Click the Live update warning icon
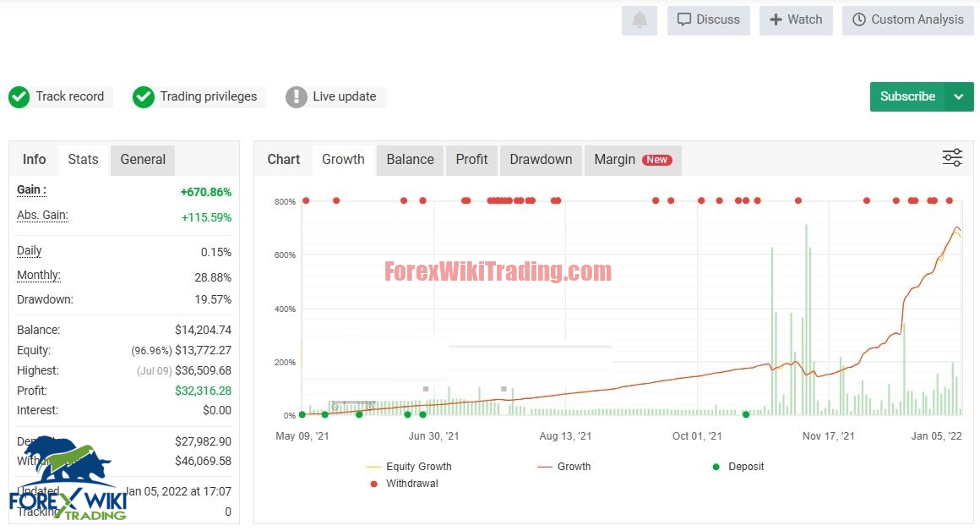The image size is (980, 531). coord(297,97)
